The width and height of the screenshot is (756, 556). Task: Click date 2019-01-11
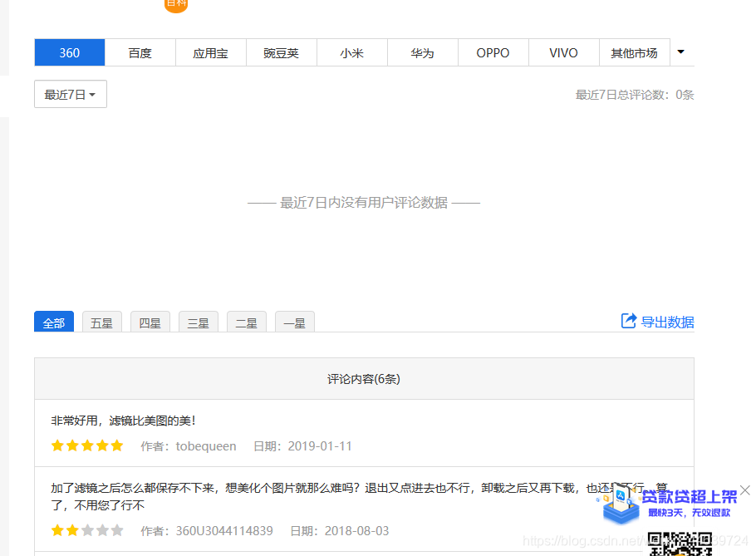click(x=320, y=446)
